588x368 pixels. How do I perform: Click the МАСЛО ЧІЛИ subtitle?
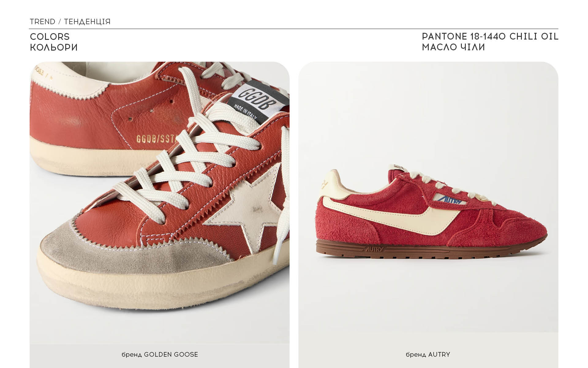[x=454, y=47]
